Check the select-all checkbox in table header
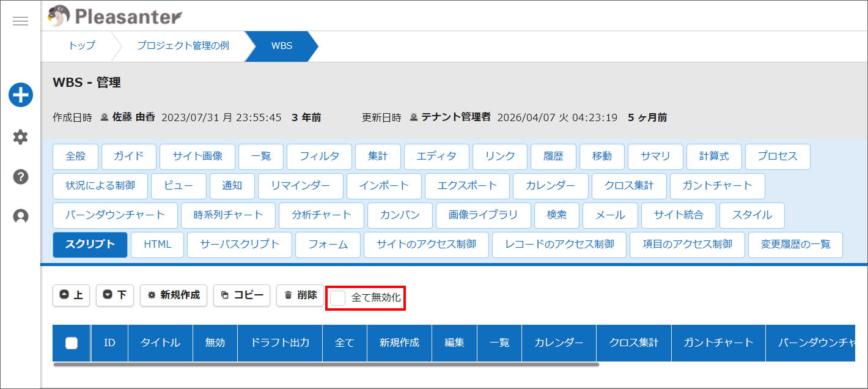Screen dimensions: 868x389 pyautogui.click(x=72, y=343)
